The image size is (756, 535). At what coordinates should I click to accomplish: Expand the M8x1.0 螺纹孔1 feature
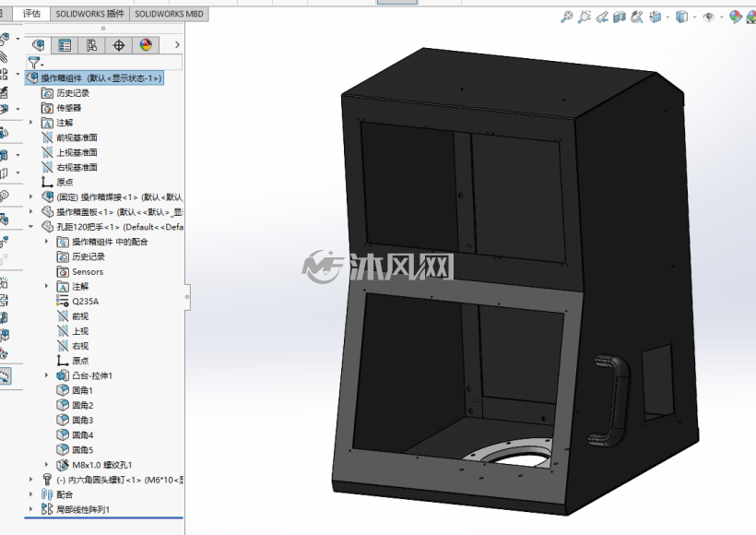pos(47,464)
